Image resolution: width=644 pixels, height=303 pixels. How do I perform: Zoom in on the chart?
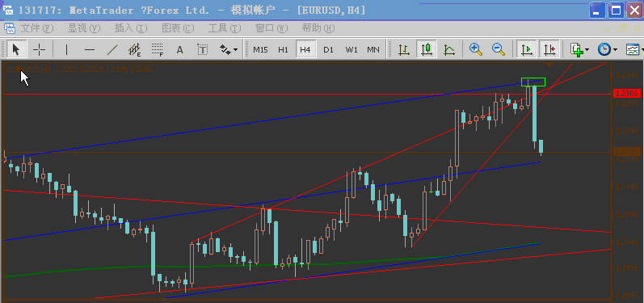point(476,49)
